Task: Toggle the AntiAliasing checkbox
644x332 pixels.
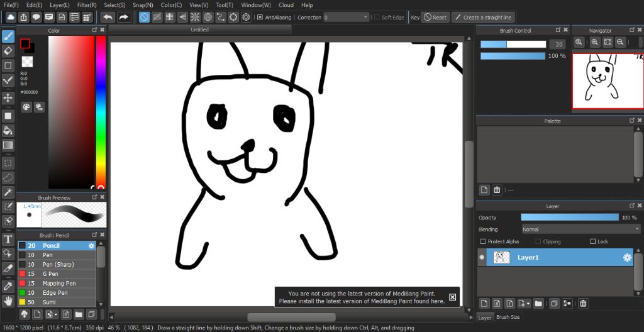Action: pos(260,17)
